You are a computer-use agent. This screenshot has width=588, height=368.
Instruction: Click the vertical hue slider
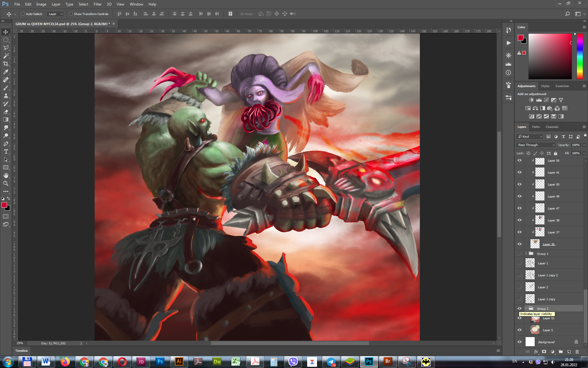coord(580,56)
